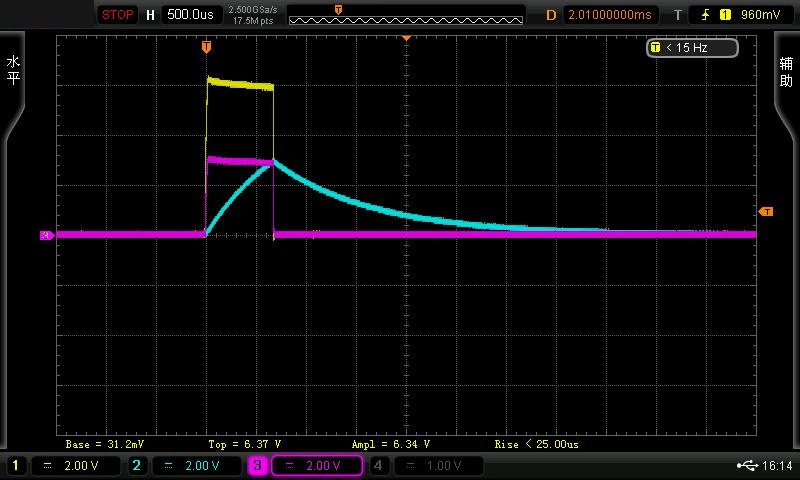
Task: Select the channel 2 number label
Action: pos(137,465)
